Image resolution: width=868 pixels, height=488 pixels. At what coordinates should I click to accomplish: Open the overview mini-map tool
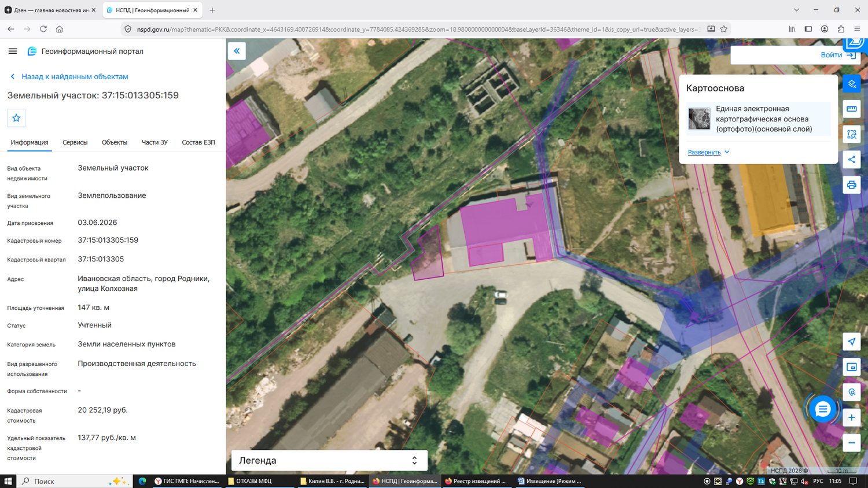tap(852, 367)
